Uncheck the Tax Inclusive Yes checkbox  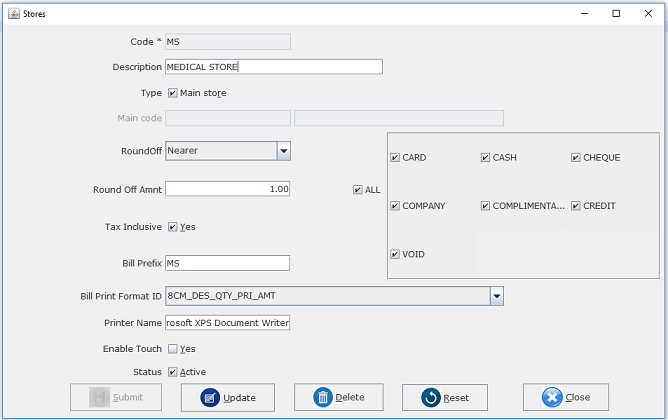[x=173, y=227]
